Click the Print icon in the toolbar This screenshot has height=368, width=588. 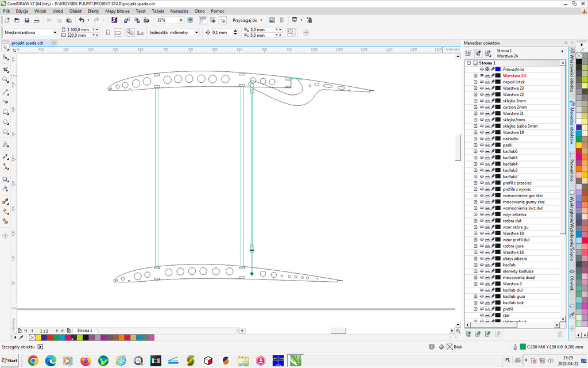click(37, 20)
